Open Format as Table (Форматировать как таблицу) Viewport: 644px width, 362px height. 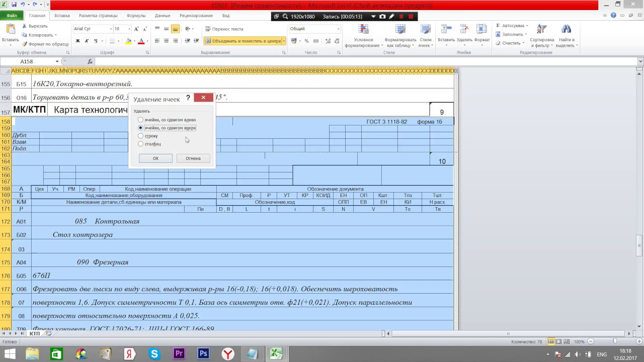400,36
